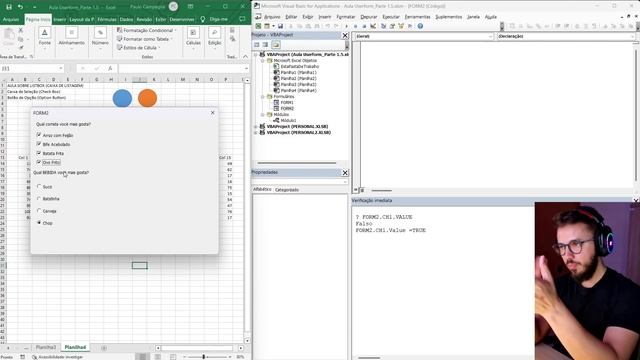Open the Edição group icon
The width and height of the screenshot is (640, 360).
tap(215, 32)
